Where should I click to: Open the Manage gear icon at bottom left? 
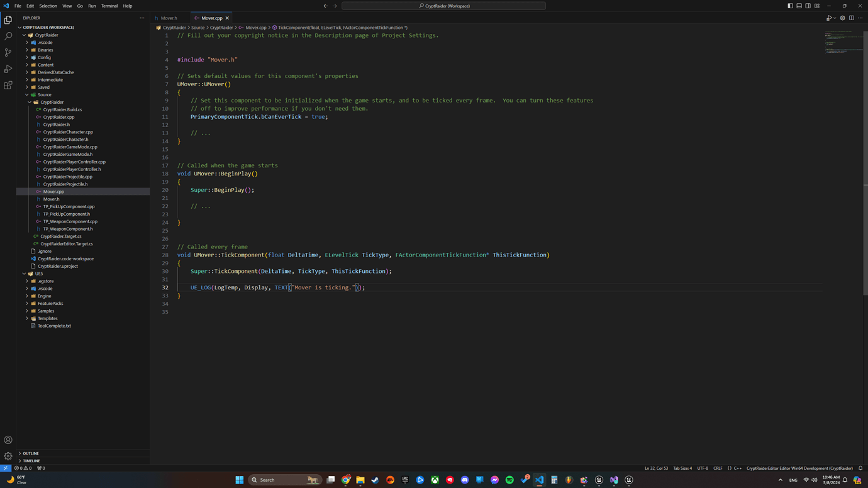(x=8, y=456)
